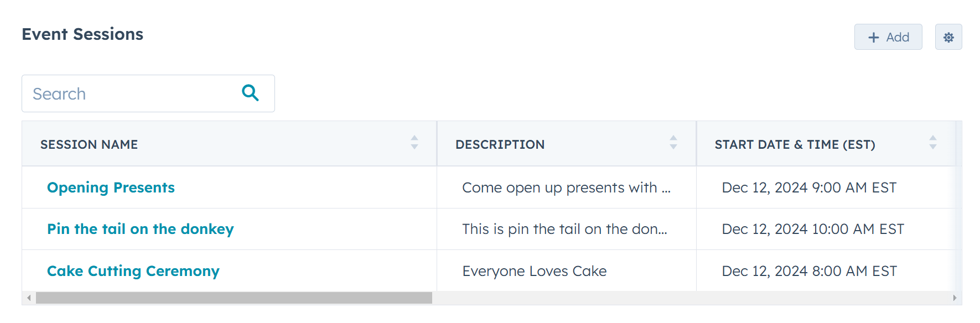Click the DESCRIPTION column header

pos(500,144)
